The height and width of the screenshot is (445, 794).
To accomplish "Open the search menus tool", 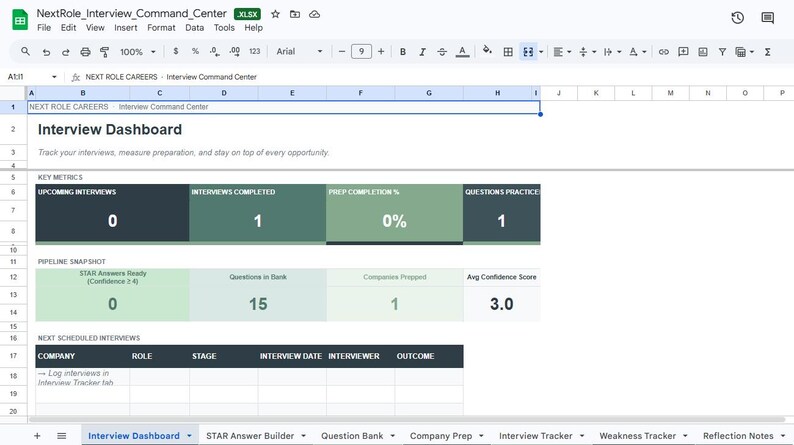I will pyautogui.click(x=25, y=52).
